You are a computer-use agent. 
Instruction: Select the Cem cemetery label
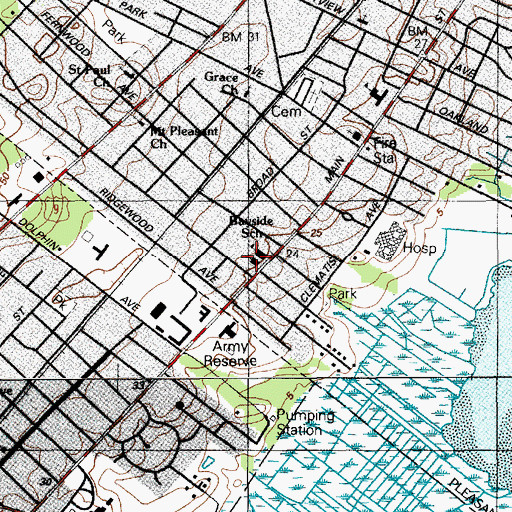pyautogui.click(x=286, y=112)
